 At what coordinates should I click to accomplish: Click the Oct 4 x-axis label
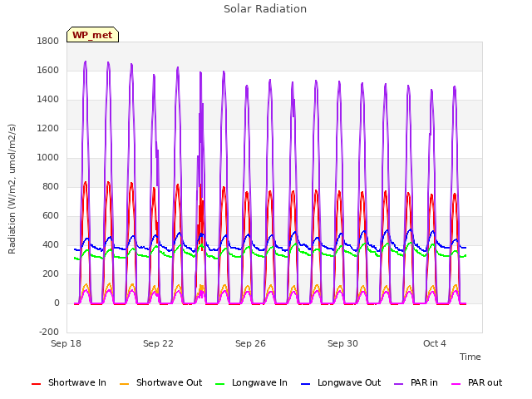434,343
